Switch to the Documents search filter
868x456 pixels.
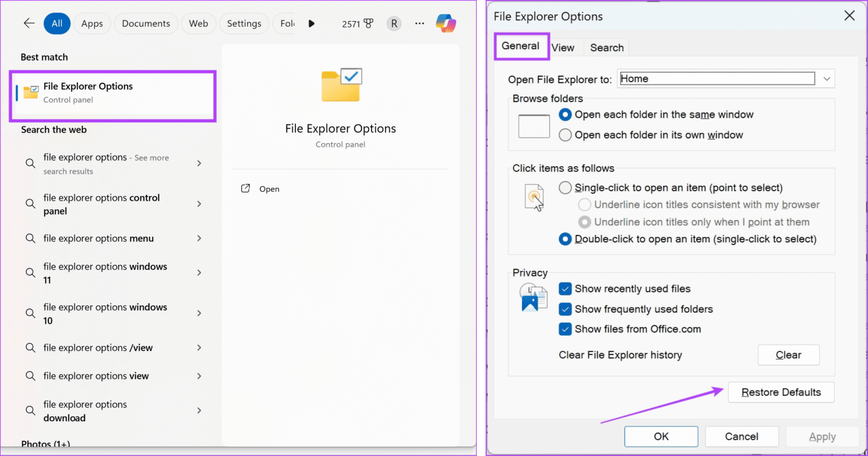tap(146, 24)
